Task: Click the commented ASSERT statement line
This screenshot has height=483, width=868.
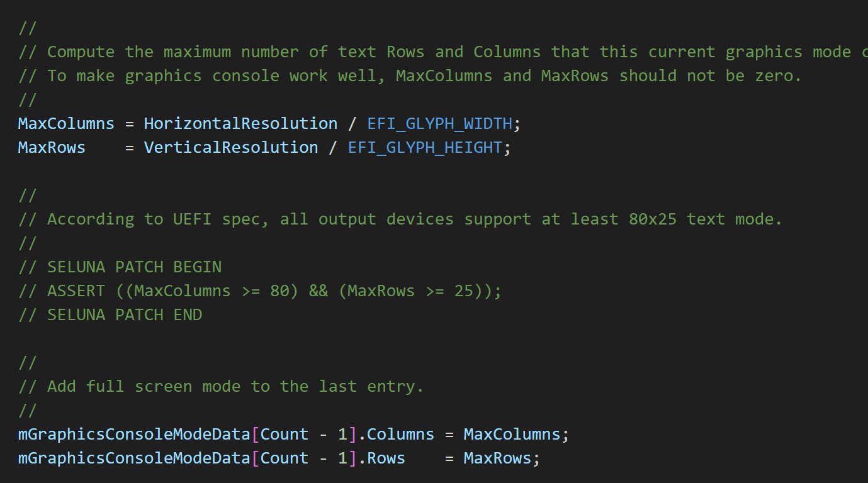Action: [x=260, y=291]
